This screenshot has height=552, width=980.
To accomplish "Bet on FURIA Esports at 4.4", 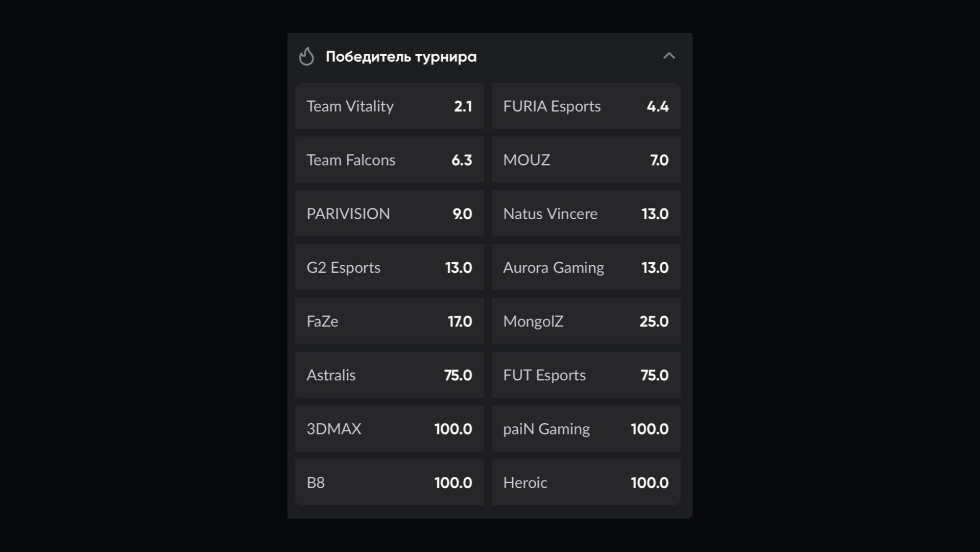I will [x=586, y=106].
